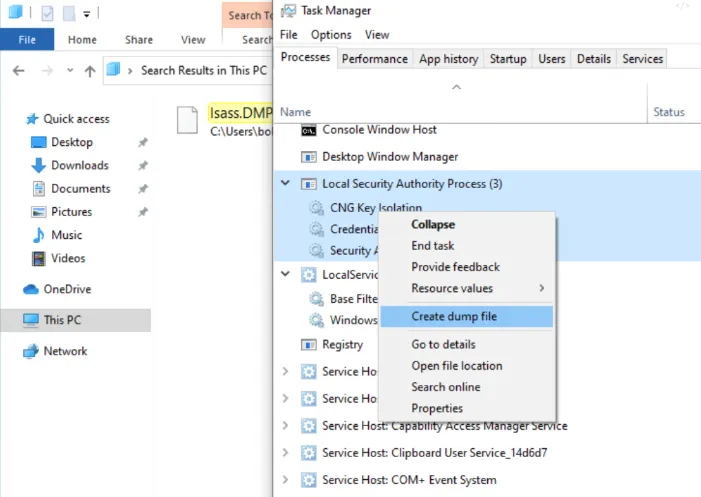Open Task Manager View menu
Screen dimensions: 701x497
[x=377, y=35]
